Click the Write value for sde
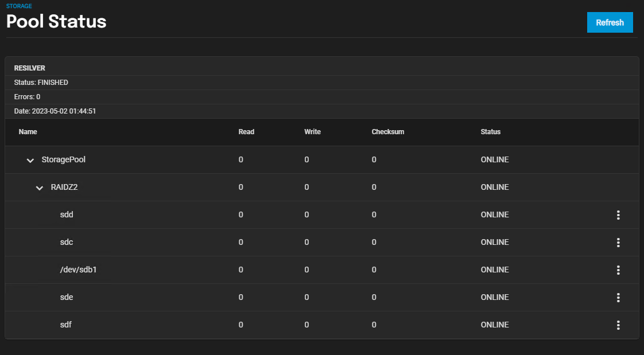 tap(307, 297)
